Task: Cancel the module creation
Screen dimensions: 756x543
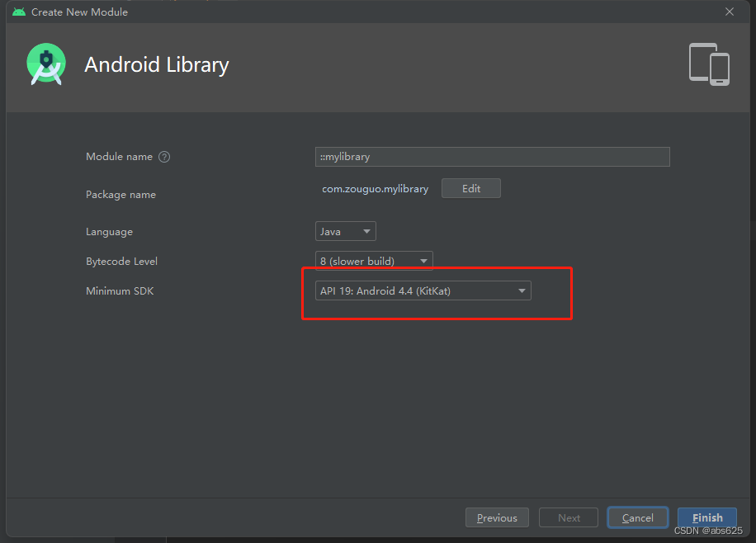Action: click(x=637, y=517)
